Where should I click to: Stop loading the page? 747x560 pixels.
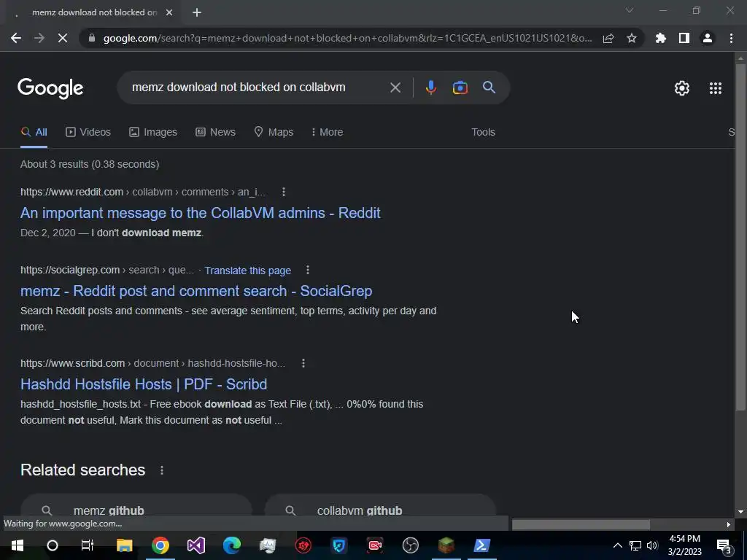(63, 38)
